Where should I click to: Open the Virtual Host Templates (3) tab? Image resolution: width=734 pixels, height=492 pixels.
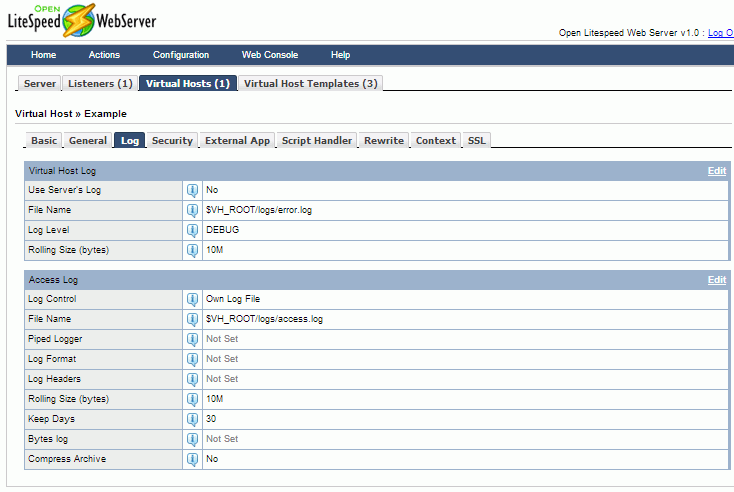[x=310, y=84]
